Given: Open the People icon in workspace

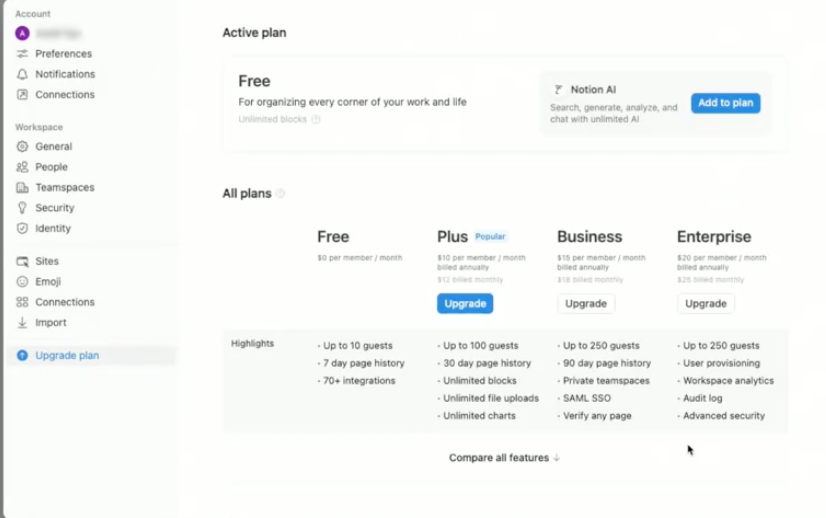Looking at the screenshot, I should tap(22, 167).
